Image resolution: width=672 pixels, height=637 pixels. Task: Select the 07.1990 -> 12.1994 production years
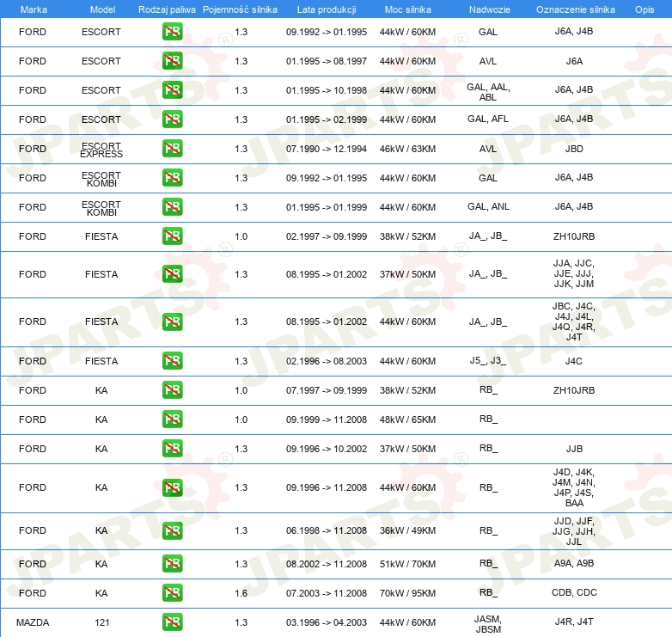[327, 149]
